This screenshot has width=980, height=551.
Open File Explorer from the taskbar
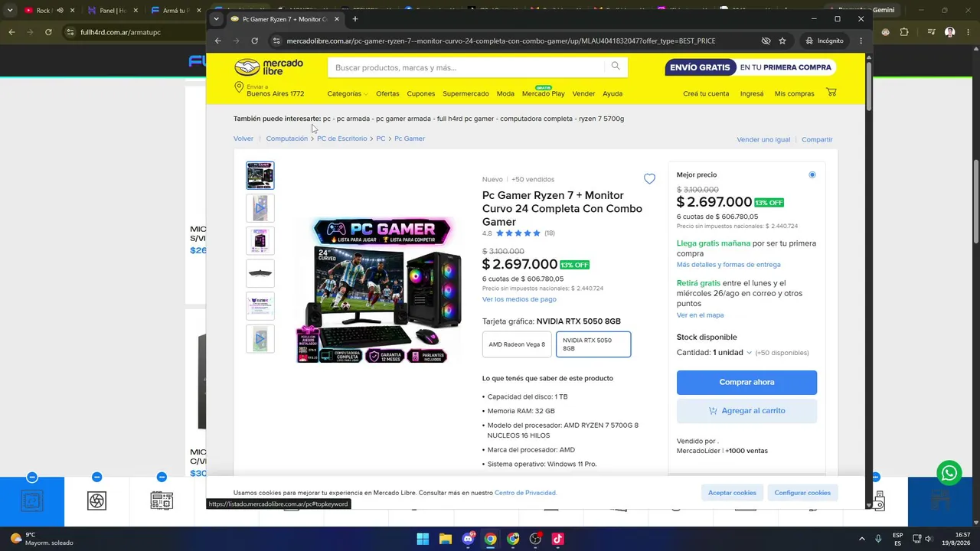tap(445, 539)
